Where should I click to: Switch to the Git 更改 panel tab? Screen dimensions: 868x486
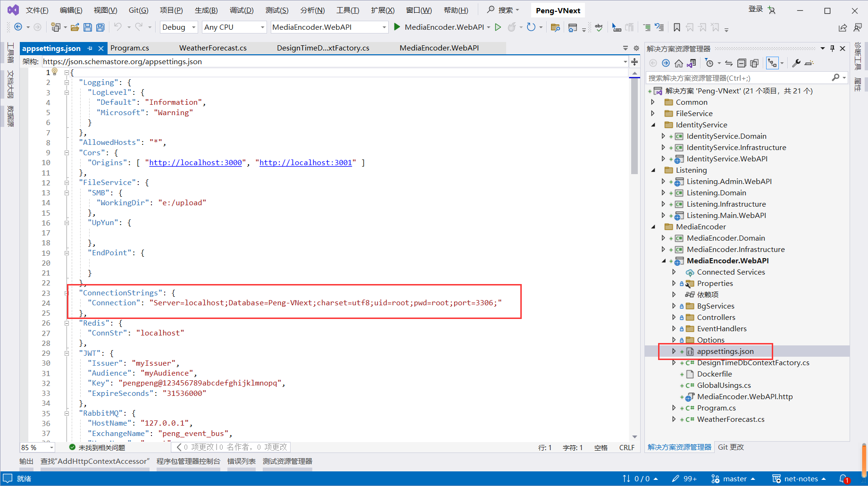tap(731, 447)
